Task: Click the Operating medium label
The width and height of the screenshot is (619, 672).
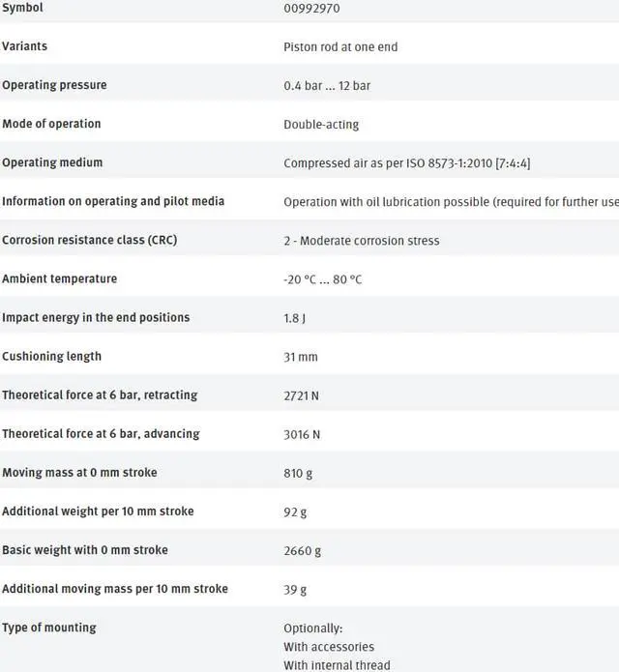Action: coord(52,162)
